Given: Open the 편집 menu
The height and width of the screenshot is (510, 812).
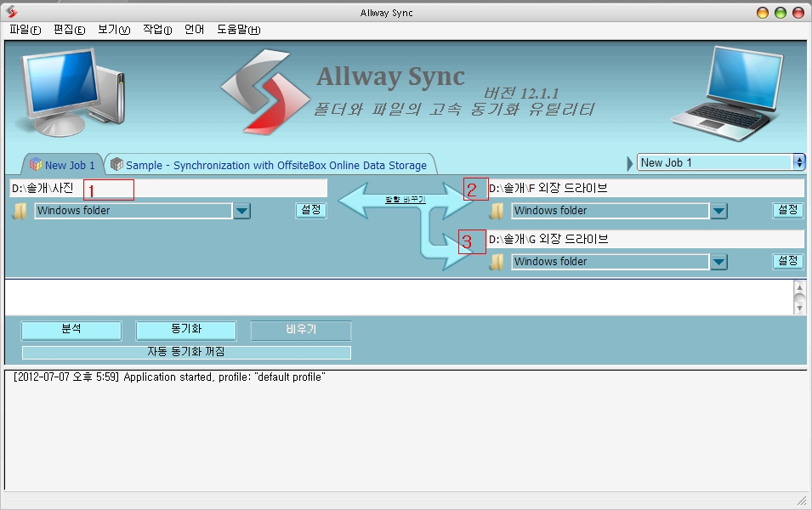Looking at the screenshot, I should point(70,30).
